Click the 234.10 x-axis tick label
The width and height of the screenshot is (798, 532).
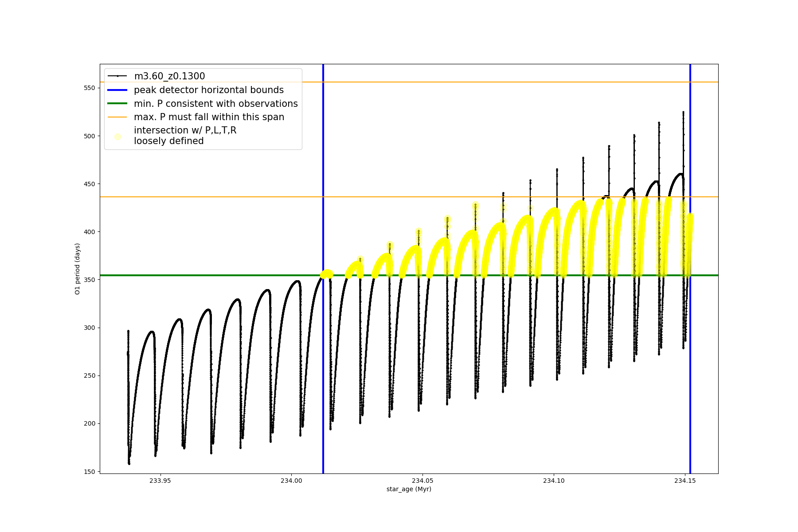coord(554,481)
